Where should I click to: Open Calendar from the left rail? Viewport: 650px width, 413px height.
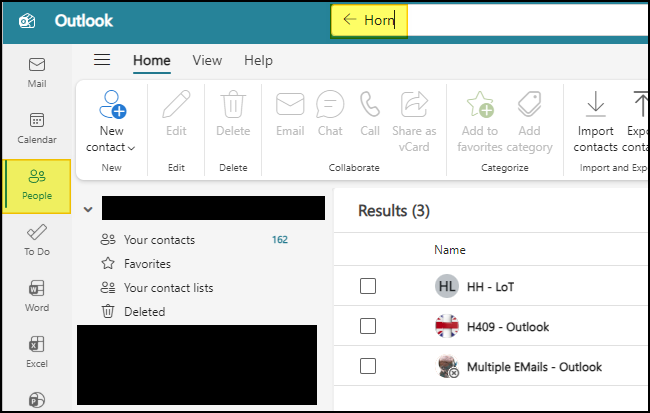point(37,128)
